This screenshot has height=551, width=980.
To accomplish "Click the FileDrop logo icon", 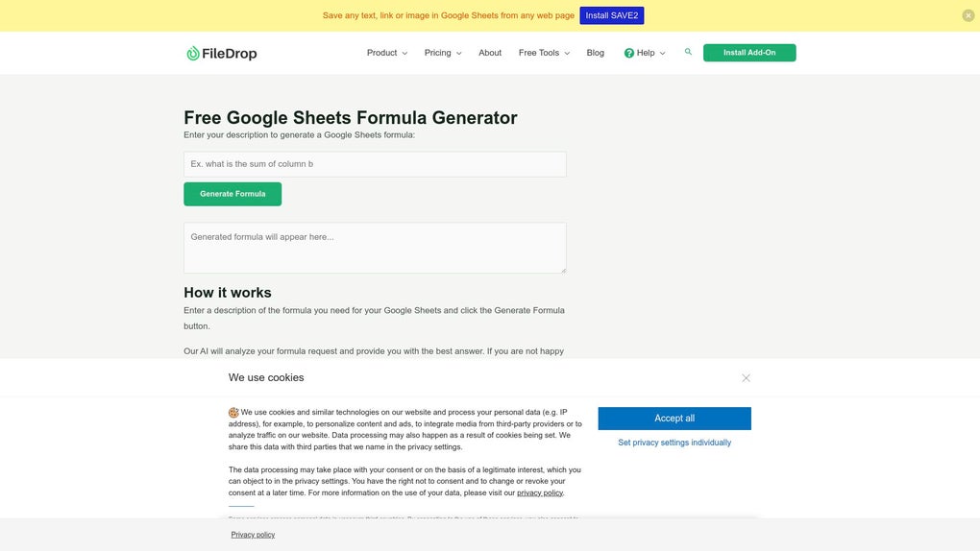I will pos(193,54).
